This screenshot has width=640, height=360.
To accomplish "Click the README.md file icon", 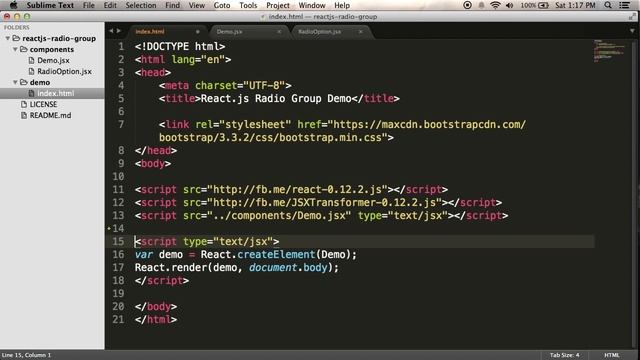I will [24, 116].
